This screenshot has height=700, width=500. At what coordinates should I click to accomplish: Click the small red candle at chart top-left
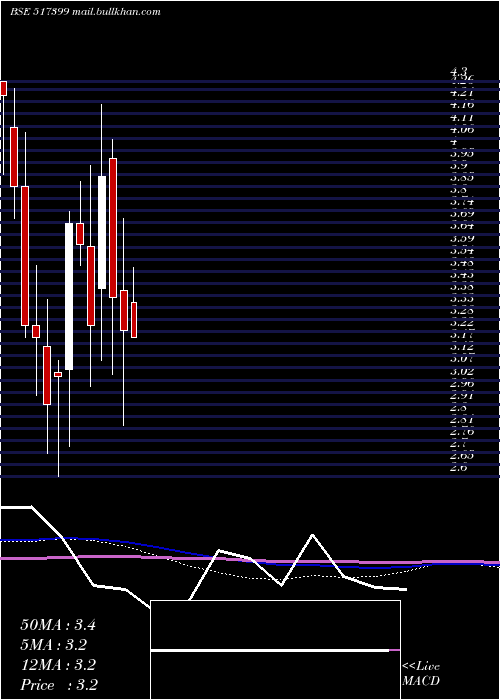click(x=4, y=88)
